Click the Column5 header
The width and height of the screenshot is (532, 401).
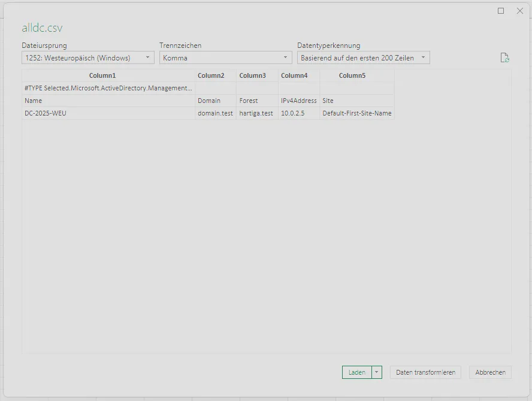click(x=352, y=75)
